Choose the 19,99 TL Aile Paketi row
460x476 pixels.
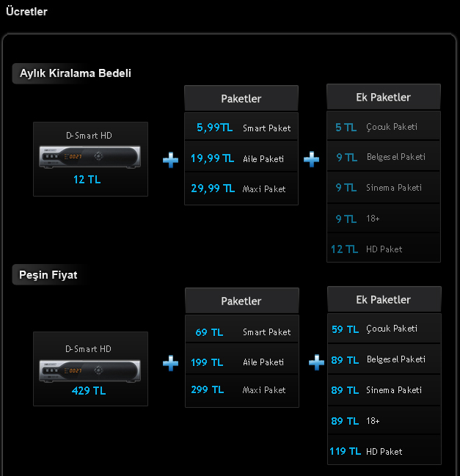tap(241, 158)
